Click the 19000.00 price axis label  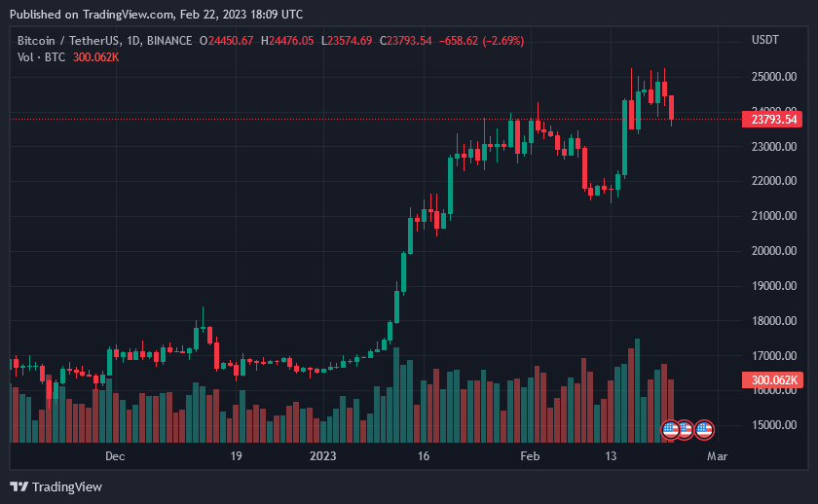point(773,286)
